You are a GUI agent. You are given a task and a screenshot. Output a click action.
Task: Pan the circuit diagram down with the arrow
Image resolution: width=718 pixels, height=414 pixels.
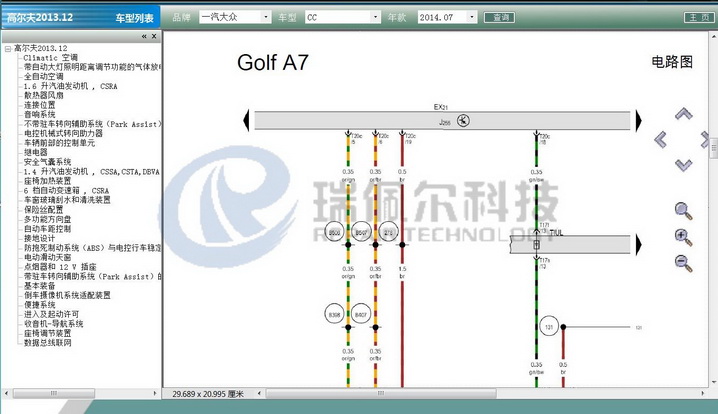click(683, 165)
